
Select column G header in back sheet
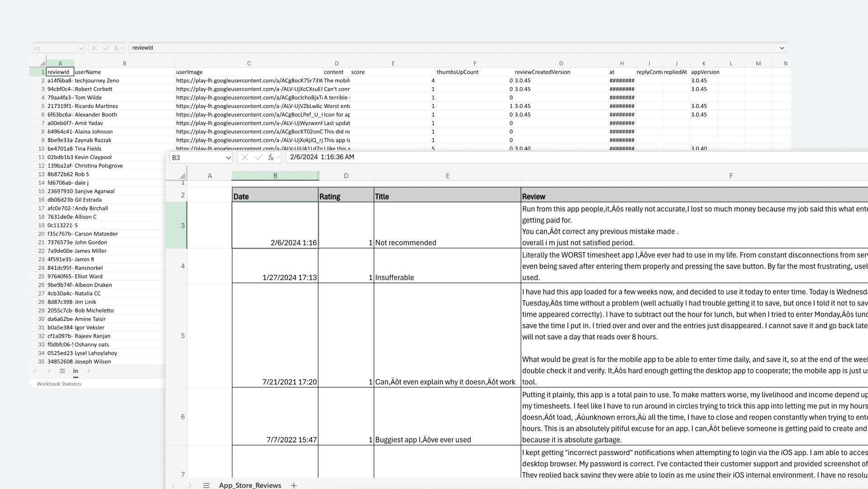tap(561, 63)
